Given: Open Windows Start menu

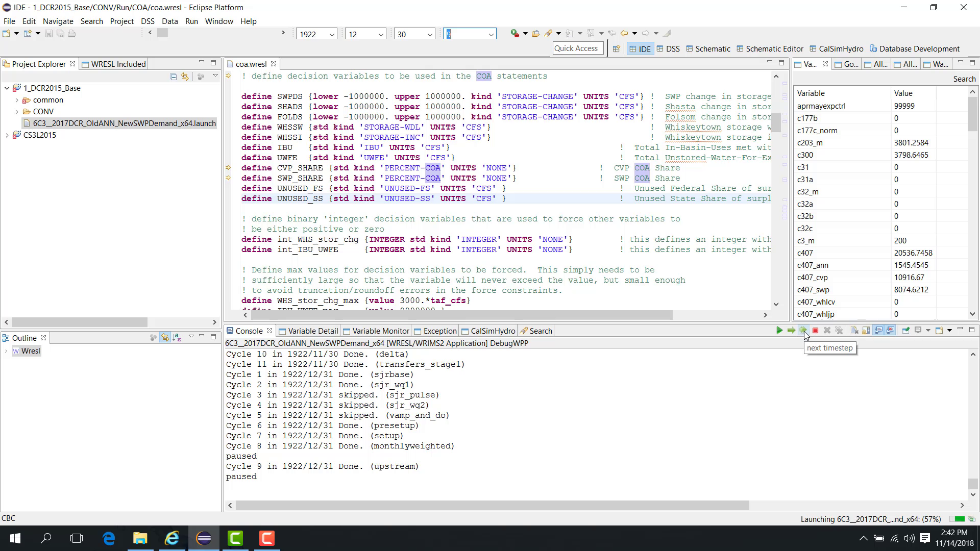Looking at the screenshot, I should 15,538.
